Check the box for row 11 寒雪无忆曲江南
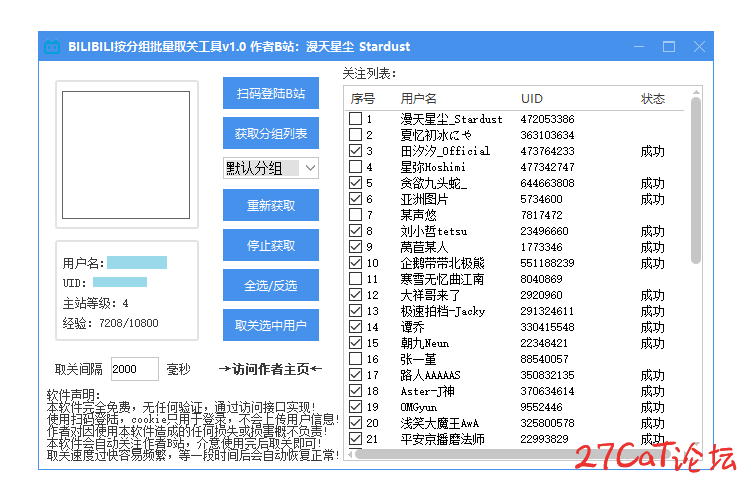 [x=355, y=279]
